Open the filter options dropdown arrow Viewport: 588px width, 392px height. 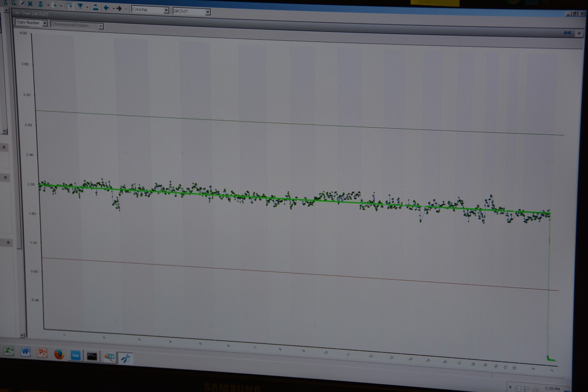87,7
